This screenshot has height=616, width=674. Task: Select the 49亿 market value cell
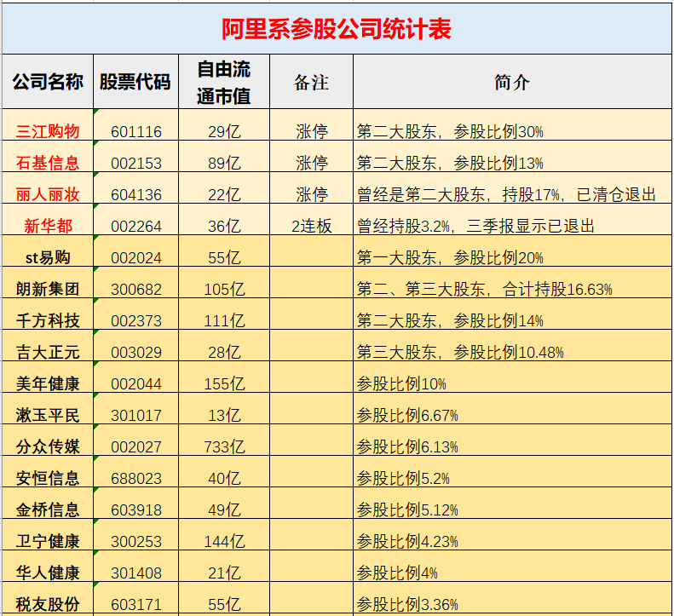[224, 503]
